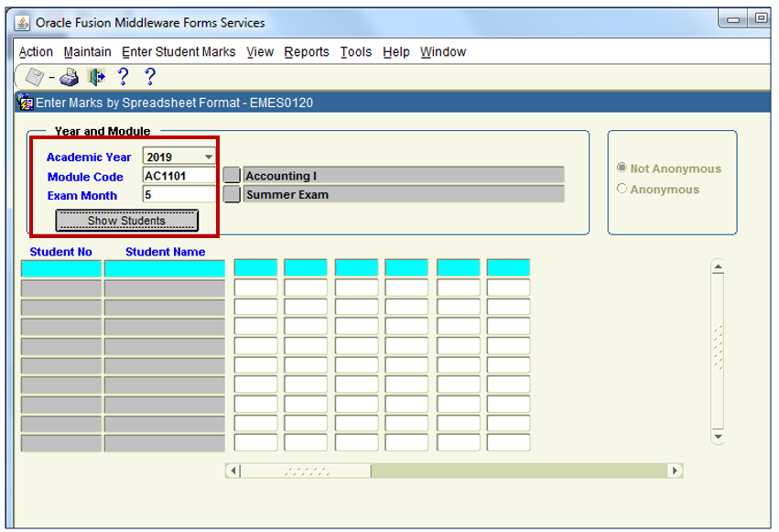This screenshot has width=779, height=532.
Task: Click the Module Code input field
Action: (179, 176)
